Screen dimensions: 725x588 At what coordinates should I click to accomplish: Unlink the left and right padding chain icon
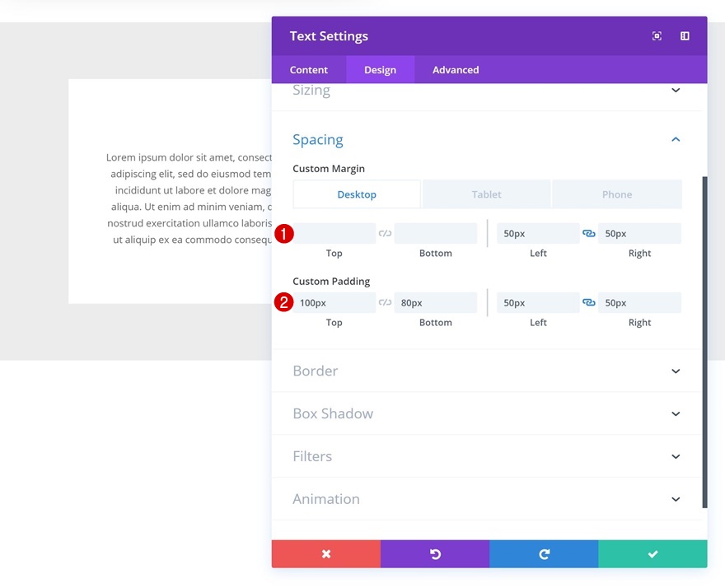coord(588,302)
